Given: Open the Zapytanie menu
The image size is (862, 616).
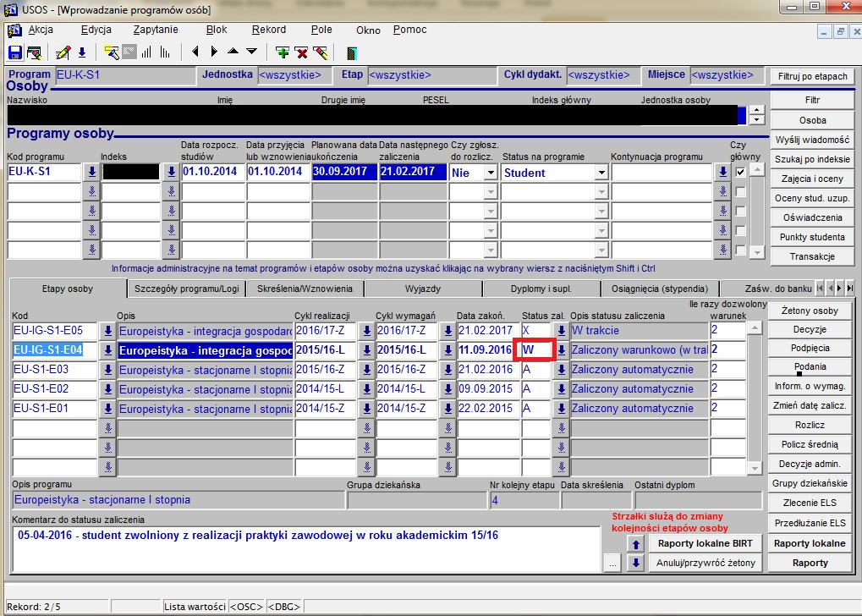Looking at the screenshot, I should click(x=156, y=30).
